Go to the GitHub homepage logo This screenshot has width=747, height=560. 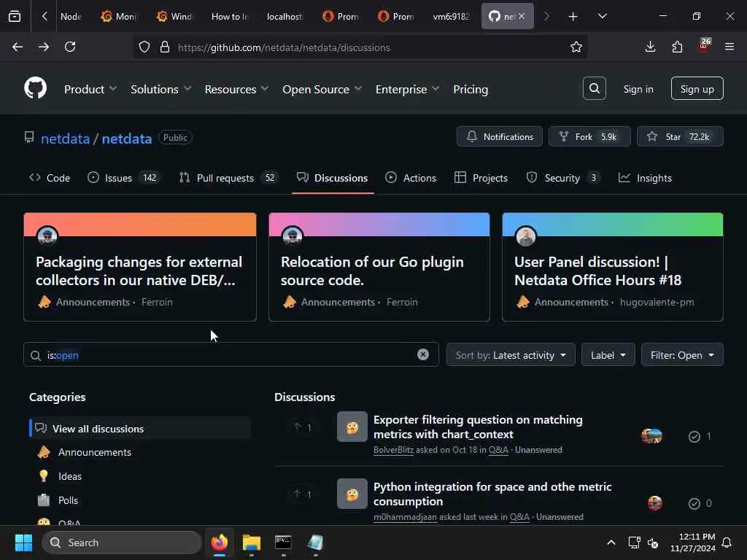pos(35,88)
